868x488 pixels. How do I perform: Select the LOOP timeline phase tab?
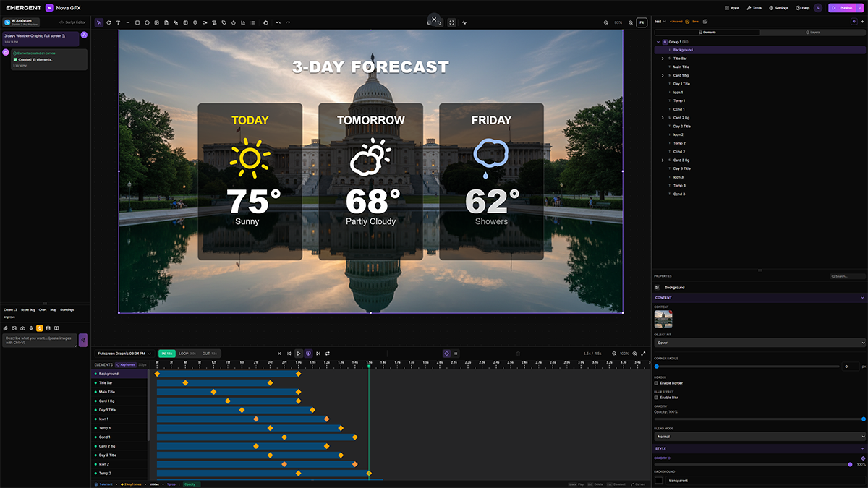tap(187, 354)
